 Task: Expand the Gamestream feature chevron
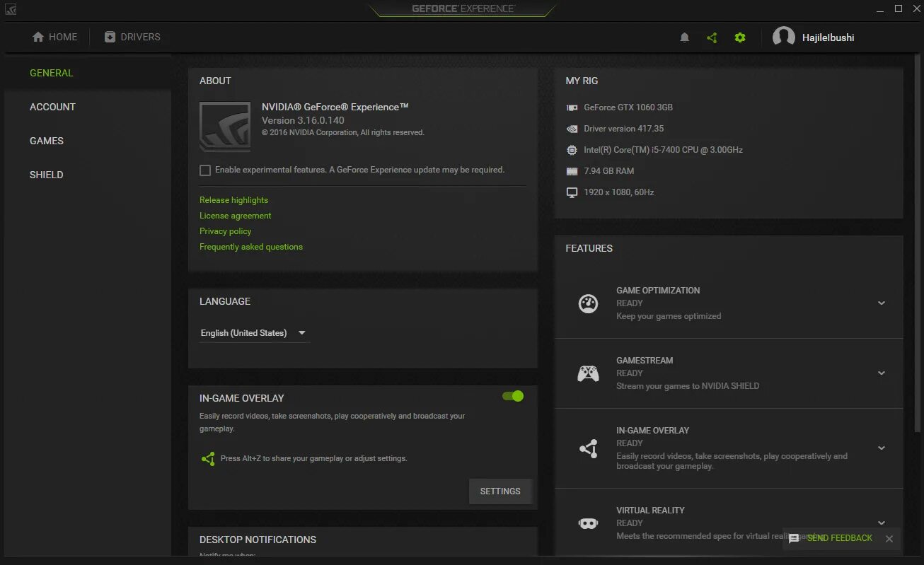pyautogui.click(x=882, y=373)
